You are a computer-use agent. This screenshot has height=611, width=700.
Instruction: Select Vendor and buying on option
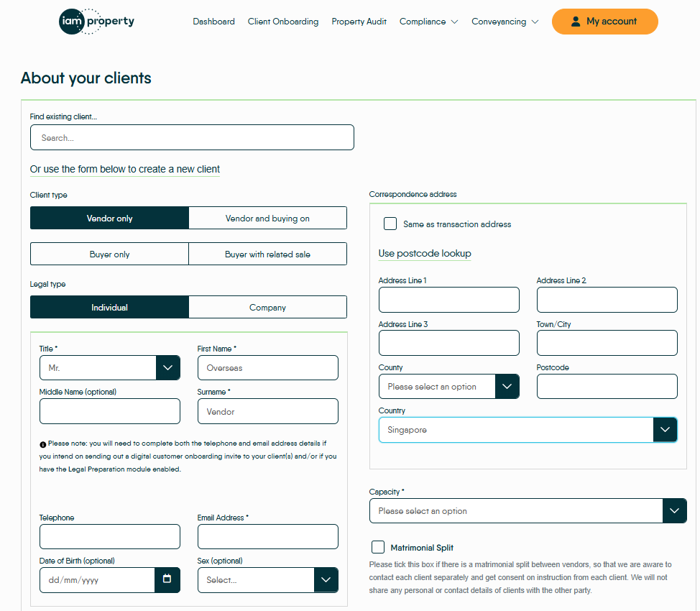pyautogui.click(x=267, y=218)
